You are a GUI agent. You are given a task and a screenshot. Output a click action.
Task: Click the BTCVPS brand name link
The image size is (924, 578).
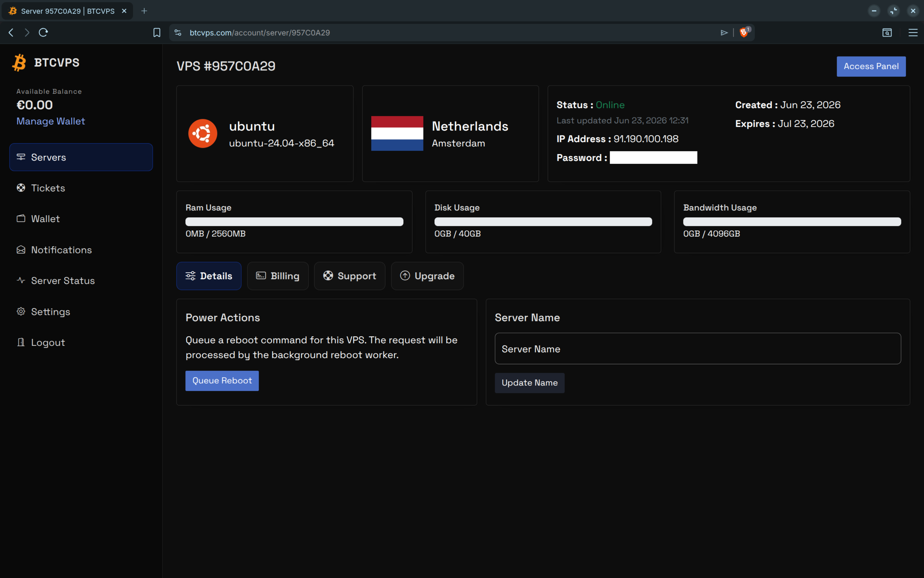click(57, 62)
